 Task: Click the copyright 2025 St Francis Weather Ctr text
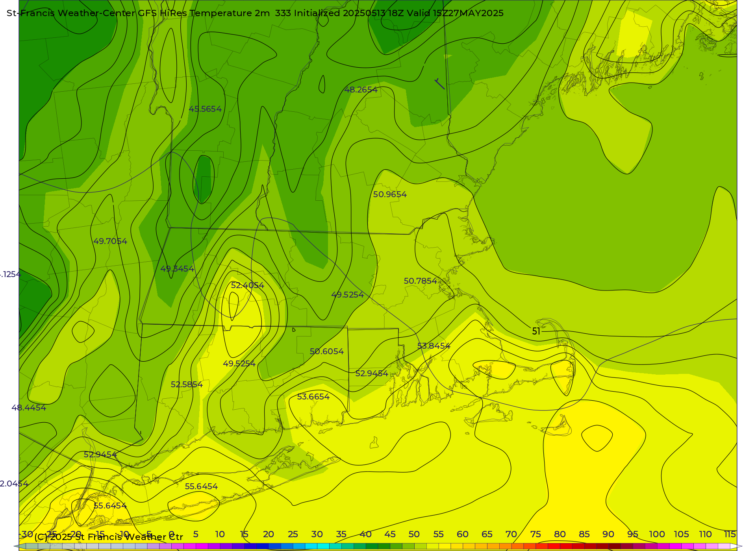tap(109, 537)
